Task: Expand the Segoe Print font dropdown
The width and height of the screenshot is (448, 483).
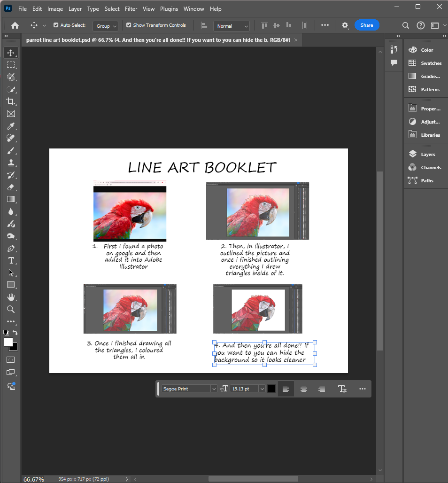Action: click(x=214, y=389)
